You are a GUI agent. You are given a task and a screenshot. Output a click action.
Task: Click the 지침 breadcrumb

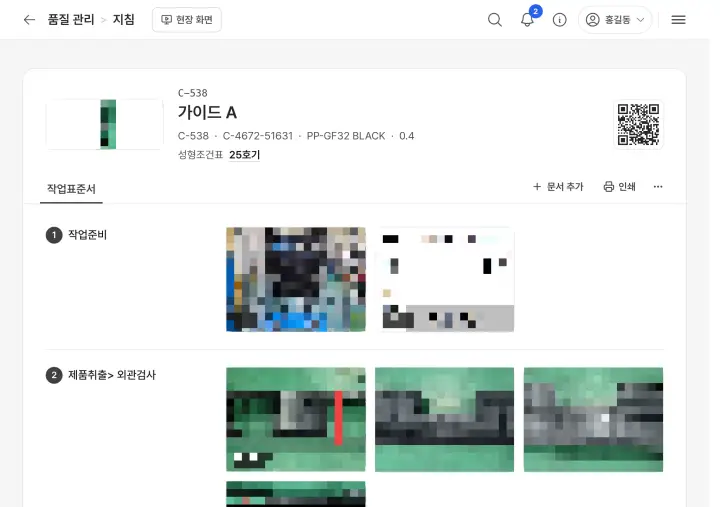124,20
